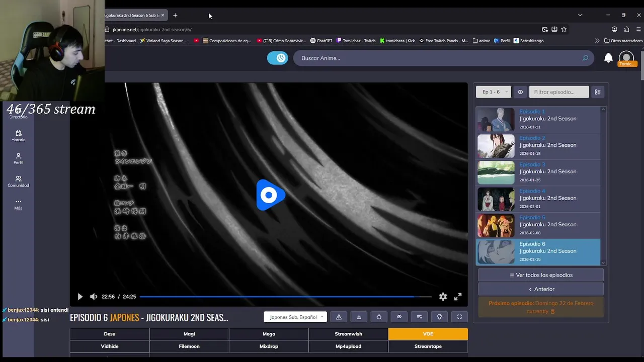This screenshot has width=644, height=362.
Task: Click the search magnifier in Buscar Anime bar
Action: coord(585,58)
